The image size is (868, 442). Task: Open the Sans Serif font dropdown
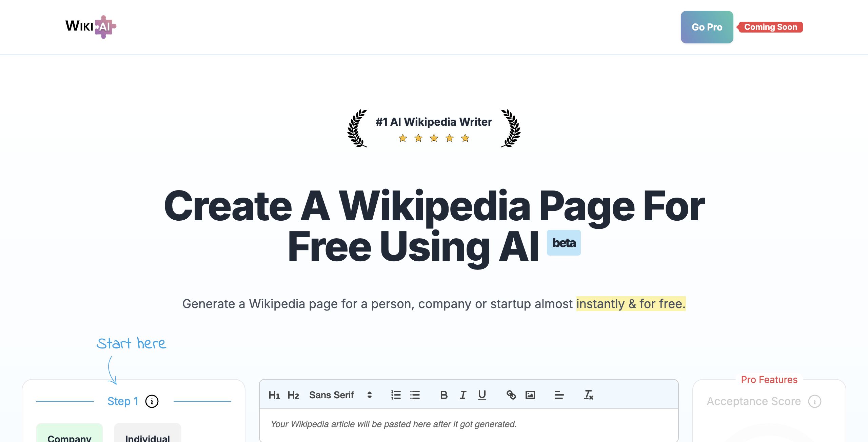pyautogui.click(x=340, y=395)
